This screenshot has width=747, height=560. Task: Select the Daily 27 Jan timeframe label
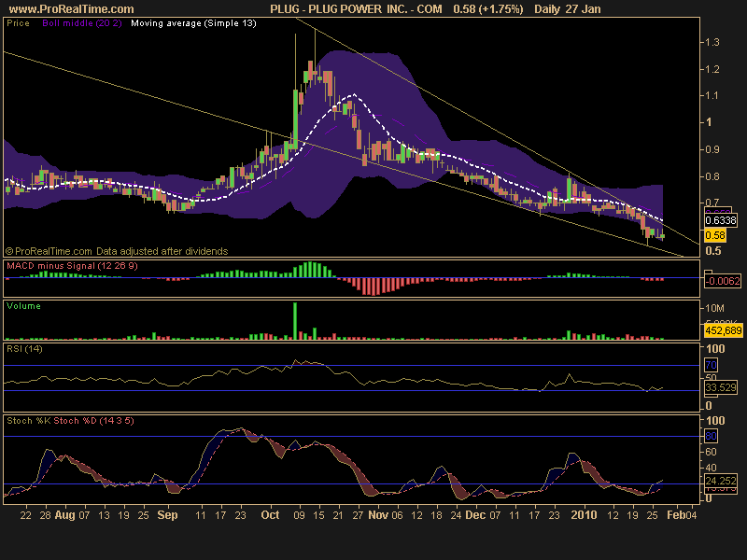tap(568, 9)
